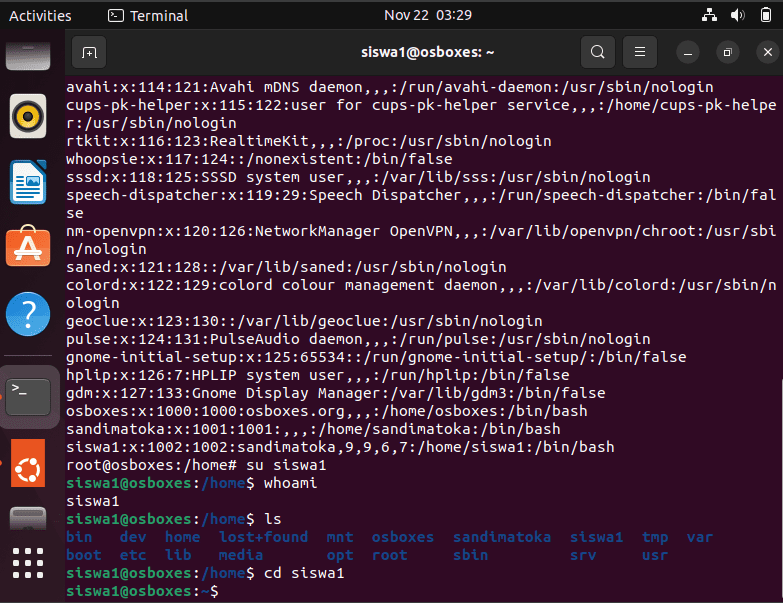
Task: Open the date and time calendar panel
Action: coord(428,15)
